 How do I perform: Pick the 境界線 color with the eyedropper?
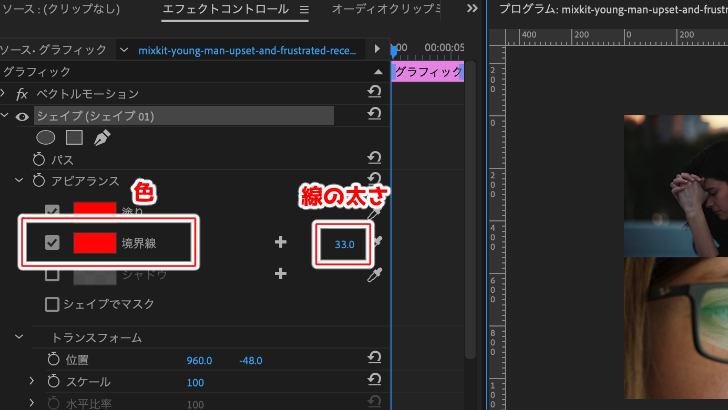[x=377, y=242]
